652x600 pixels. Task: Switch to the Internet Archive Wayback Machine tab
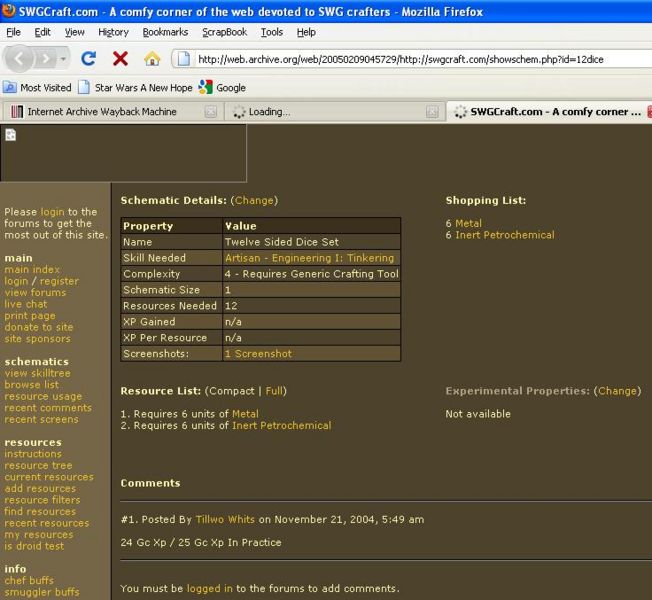tap(100, 112)
